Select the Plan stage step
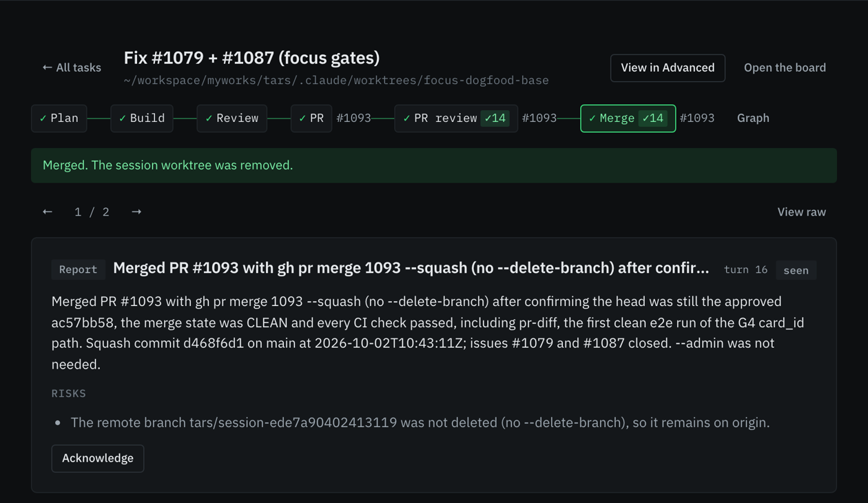 [x=59, y=119]
